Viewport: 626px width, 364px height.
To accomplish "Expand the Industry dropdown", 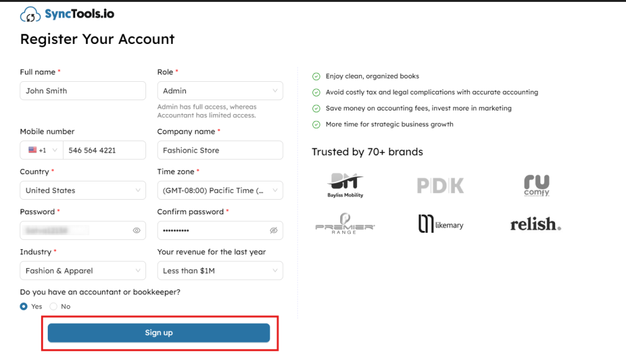I will 83,271.
